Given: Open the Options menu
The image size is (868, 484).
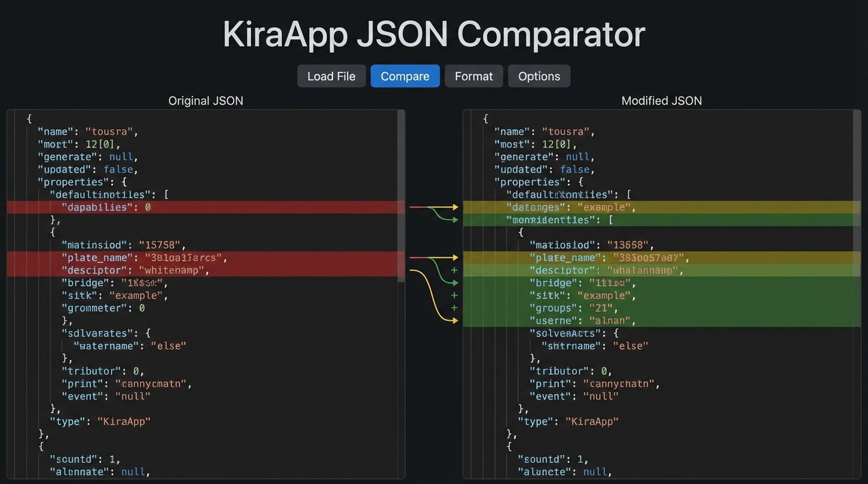Looking at the screenshot, I should [x=539, y=76].
